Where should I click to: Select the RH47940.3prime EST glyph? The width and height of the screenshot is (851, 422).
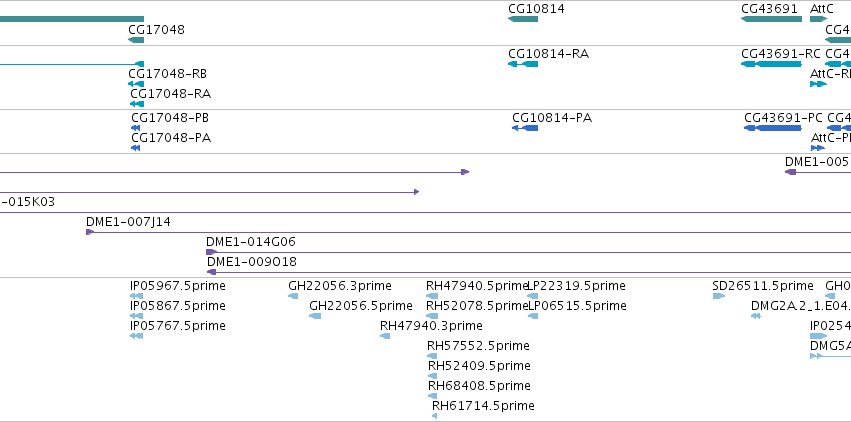385,336
